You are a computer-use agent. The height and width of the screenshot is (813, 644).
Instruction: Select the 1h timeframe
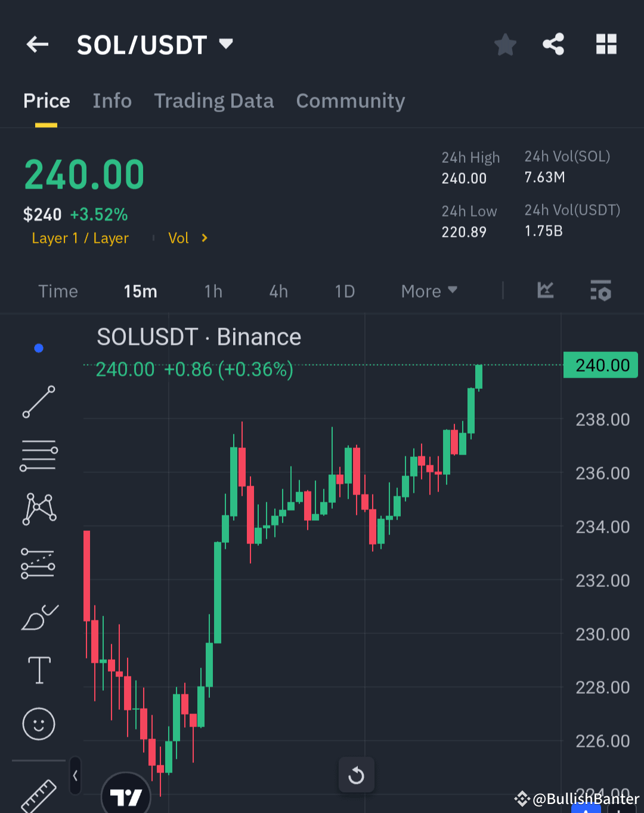click(213, 291)
